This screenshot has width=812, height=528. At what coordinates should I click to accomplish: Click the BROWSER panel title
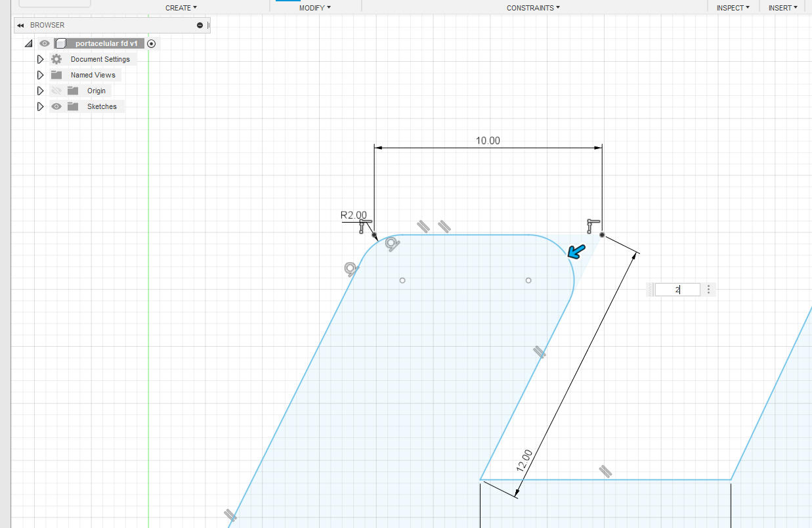tap(47, 25)
